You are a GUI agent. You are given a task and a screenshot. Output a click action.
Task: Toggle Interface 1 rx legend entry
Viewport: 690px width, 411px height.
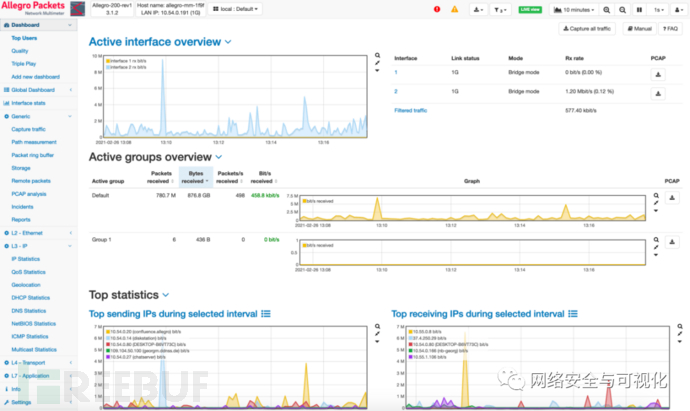[128, 60]
